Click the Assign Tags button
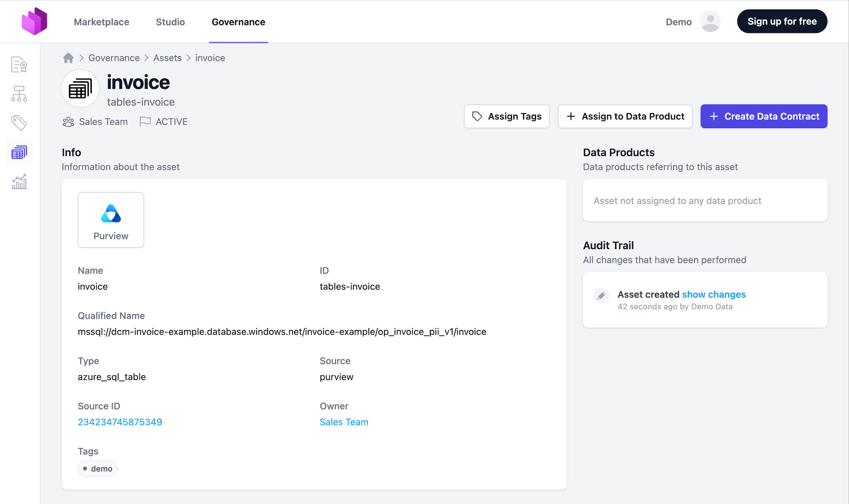Viewport: 849px width, 504px height. (507, 116)
